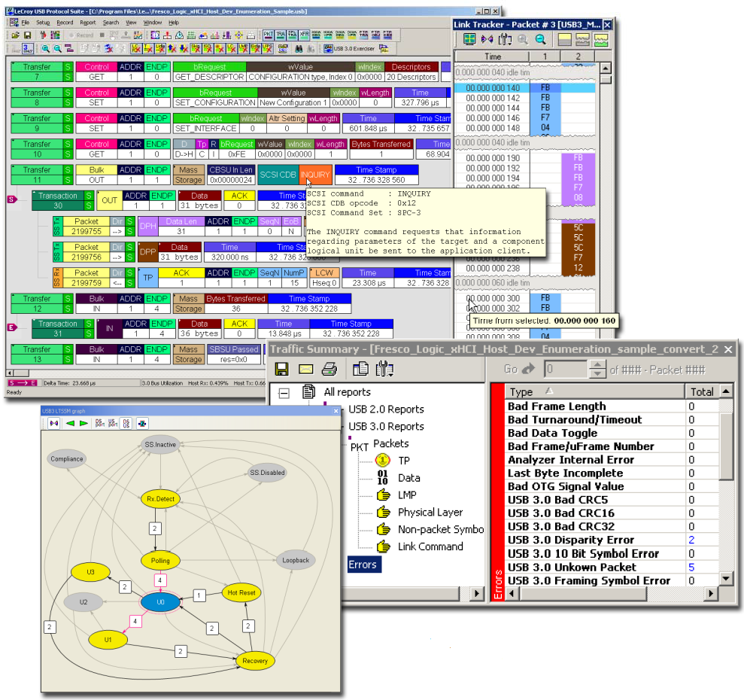Click the Open file icon in main toolbar
744x700 pixels.
(15, 35)
